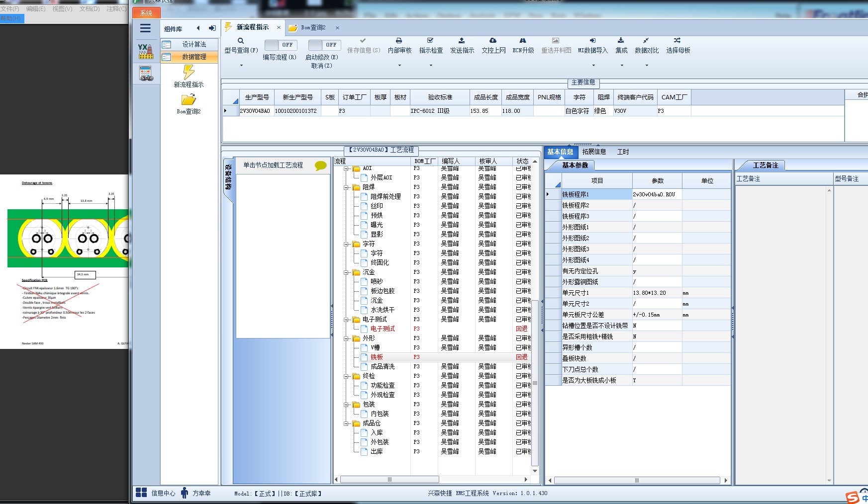868x504 pixels.
Task: Click the 数据对比 compare icon
Action: 646,41
